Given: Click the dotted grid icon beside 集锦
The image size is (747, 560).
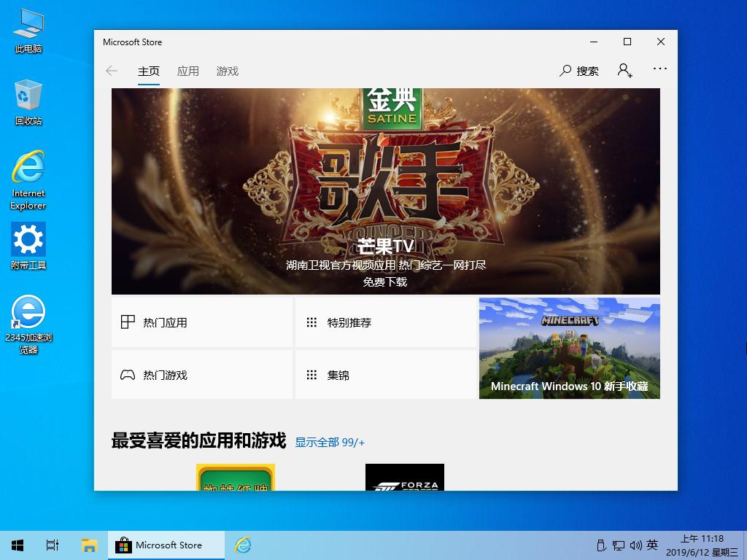Looking at the screenshot, I should [x=311, y=375].
